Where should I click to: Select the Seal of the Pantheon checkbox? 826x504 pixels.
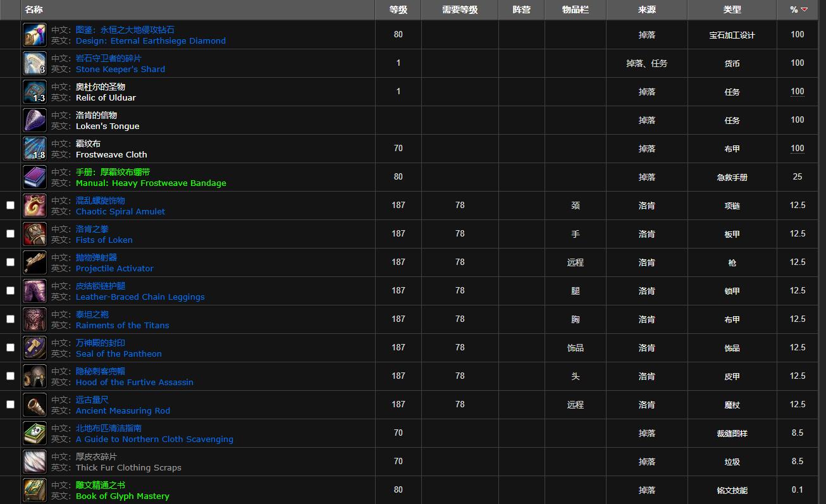click(10, 347)
